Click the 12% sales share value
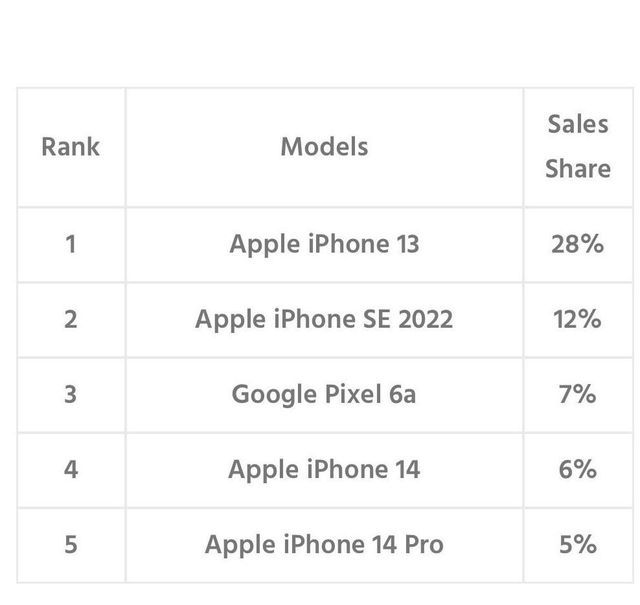Screen dimensions: 640x605 (x=577, y=319)
